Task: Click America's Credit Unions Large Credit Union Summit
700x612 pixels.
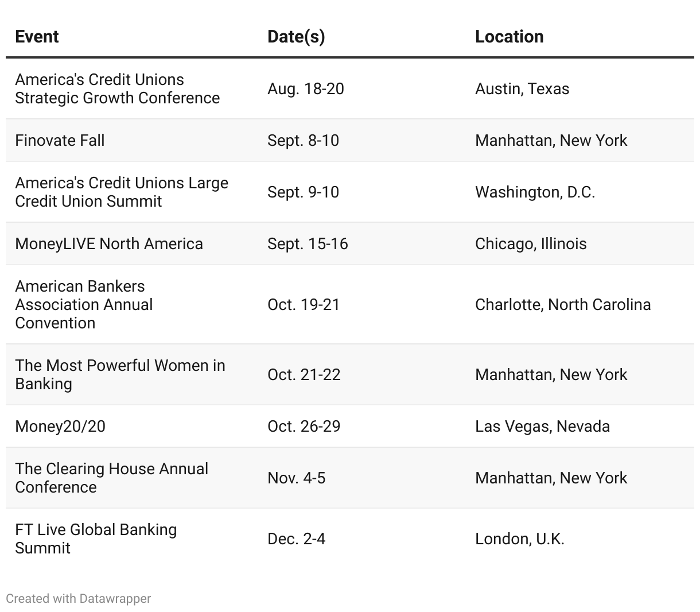Action: click(x=122, y=192)
